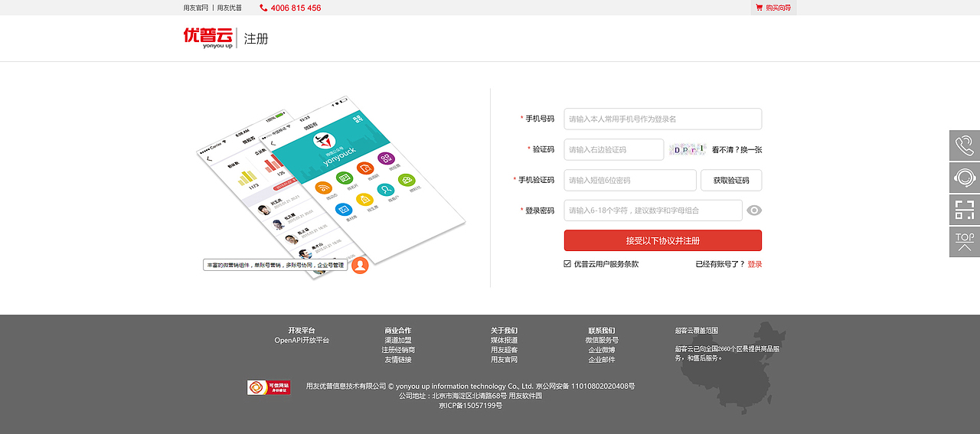This screenshot has width=980, height=434.
Task: Open the 渠道加盟 footer link
Action: pyautogui.click(x=398, y=341)
